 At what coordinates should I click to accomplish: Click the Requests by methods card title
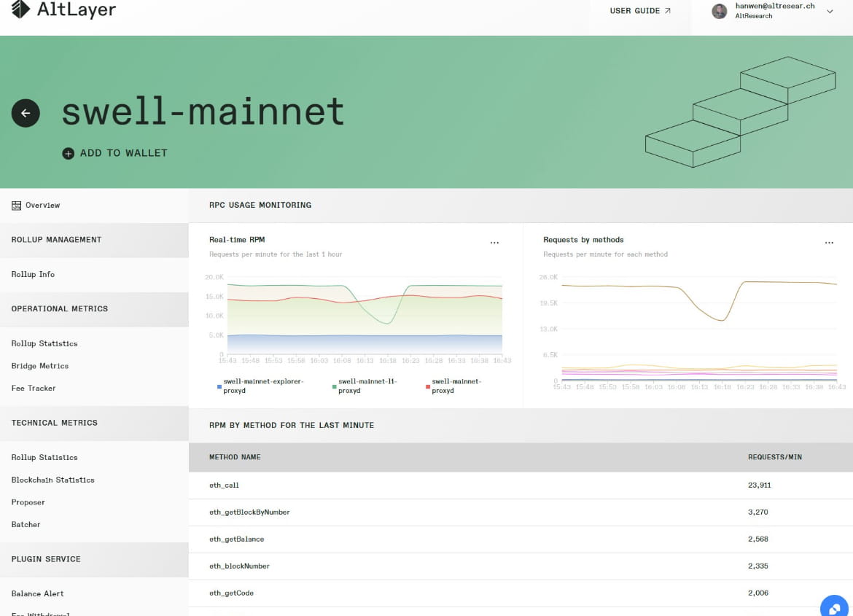coord(583,239)
